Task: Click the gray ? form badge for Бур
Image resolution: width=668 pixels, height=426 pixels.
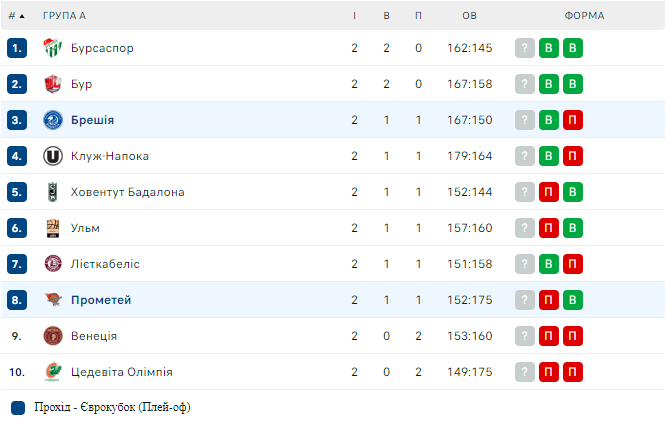Action: point(525,84)
